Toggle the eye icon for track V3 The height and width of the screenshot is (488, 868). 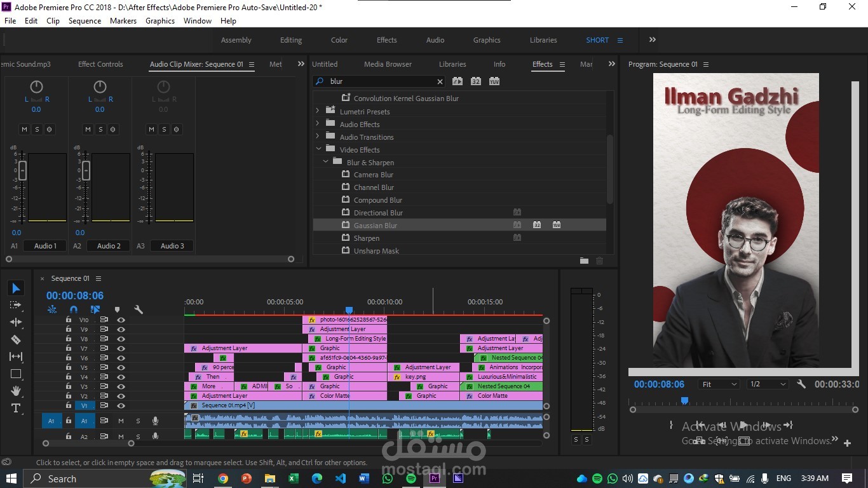(121, 386)
